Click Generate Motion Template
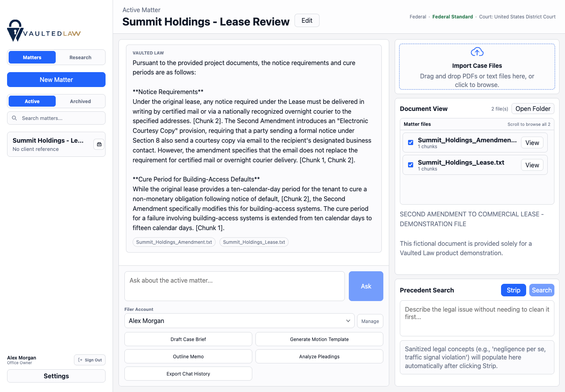Image resolution: width=565 pixels, height=392 pixels. (319, 339)
